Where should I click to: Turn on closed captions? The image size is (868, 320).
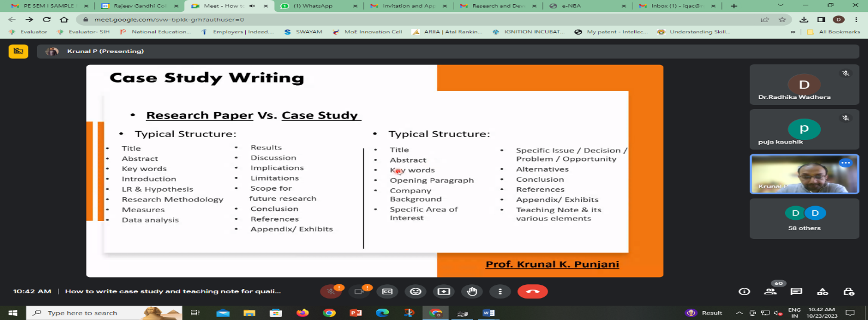click(387, 291)
